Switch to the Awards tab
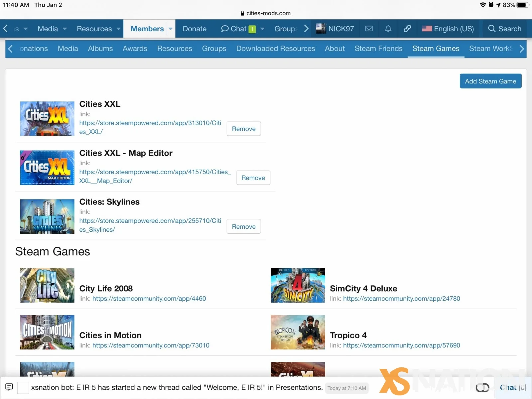The width and height of the screenshot is (532, 399). pyautogui.click(x=135, y=49)
